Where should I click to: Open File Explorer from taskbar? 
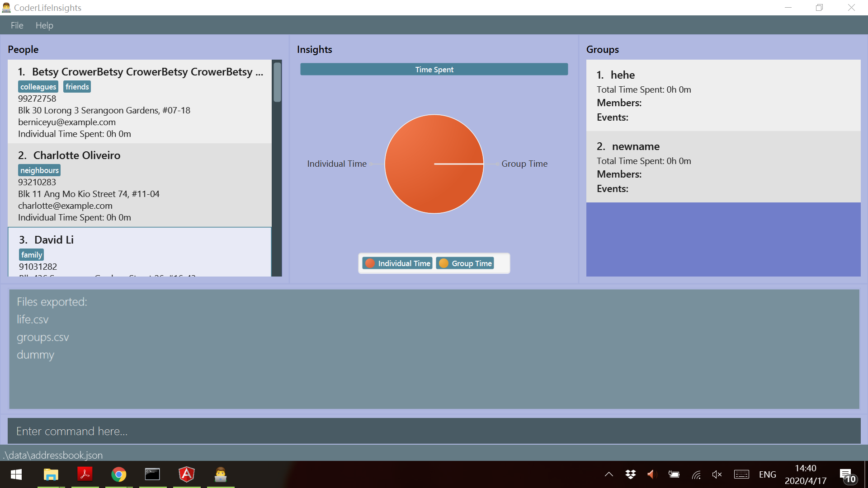click(51, 474)
